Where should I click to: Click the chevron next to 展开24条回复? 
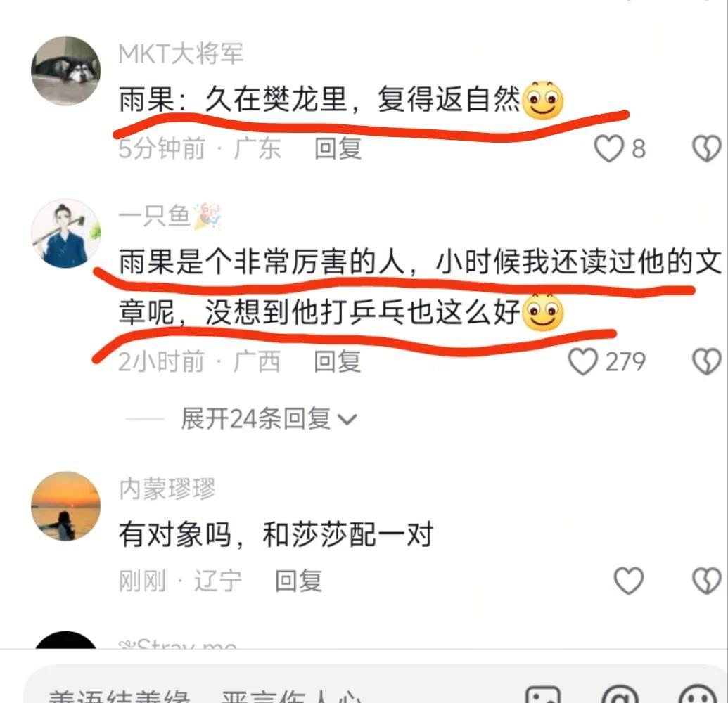pos(347,420)
